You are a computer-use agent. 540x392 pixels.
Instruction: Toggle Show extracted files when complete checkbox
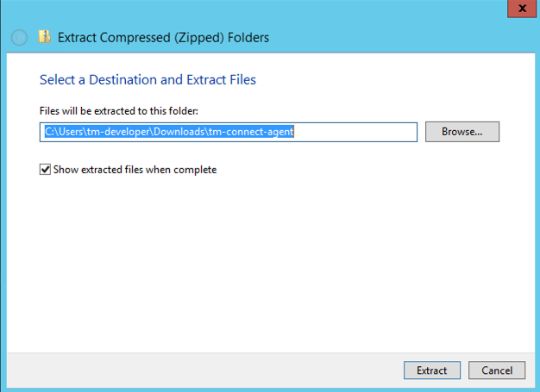46,170
